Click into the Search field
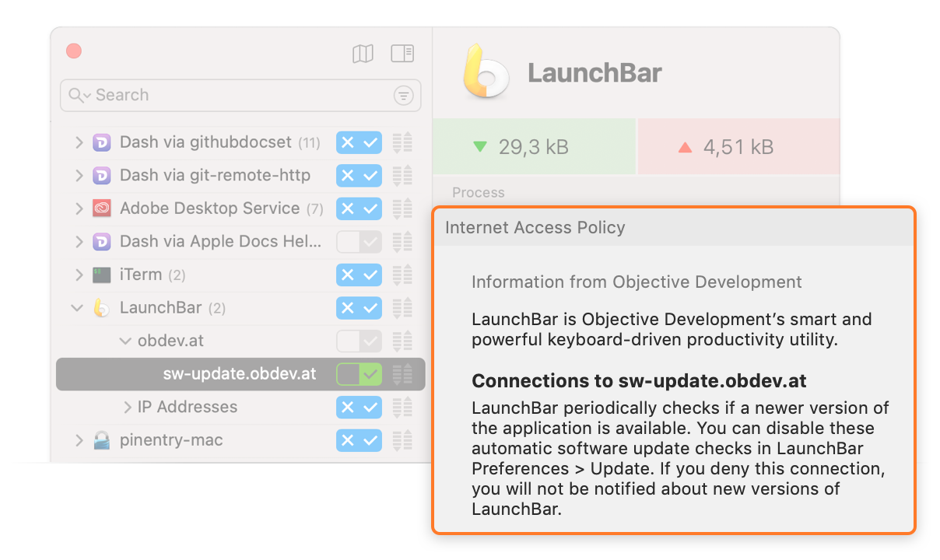Screen dimensions: 940x560 (x=240, y=96)
